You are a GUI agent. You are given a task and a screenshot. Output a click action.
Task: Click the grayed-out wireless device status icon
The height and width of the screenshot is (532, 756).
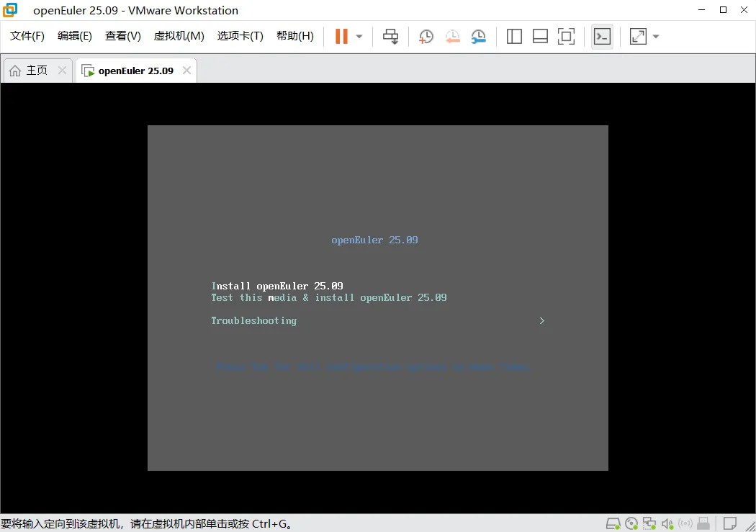(685, 523)
